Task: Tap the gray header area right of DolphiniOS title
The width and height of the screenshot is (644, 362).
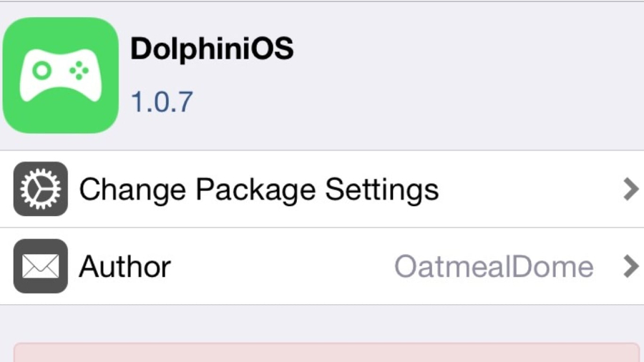Action: click(465, 50)
